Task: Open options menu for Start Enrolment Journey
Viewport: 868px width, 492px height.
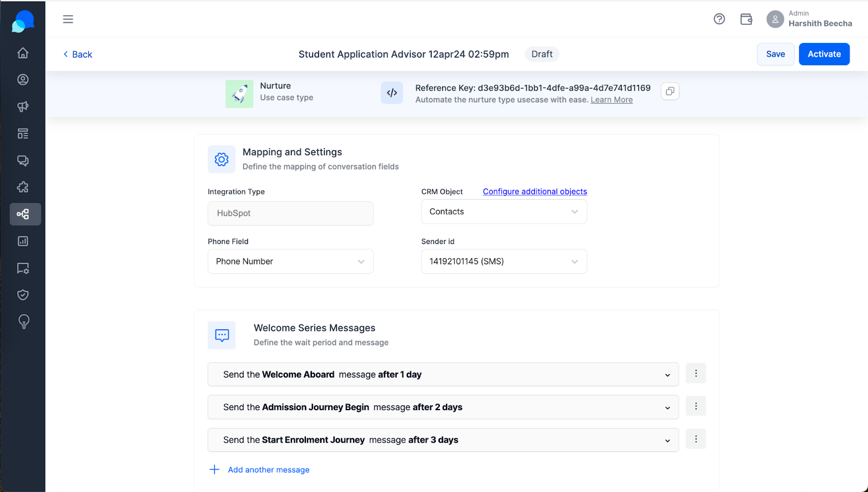Action: pos(696,439)
